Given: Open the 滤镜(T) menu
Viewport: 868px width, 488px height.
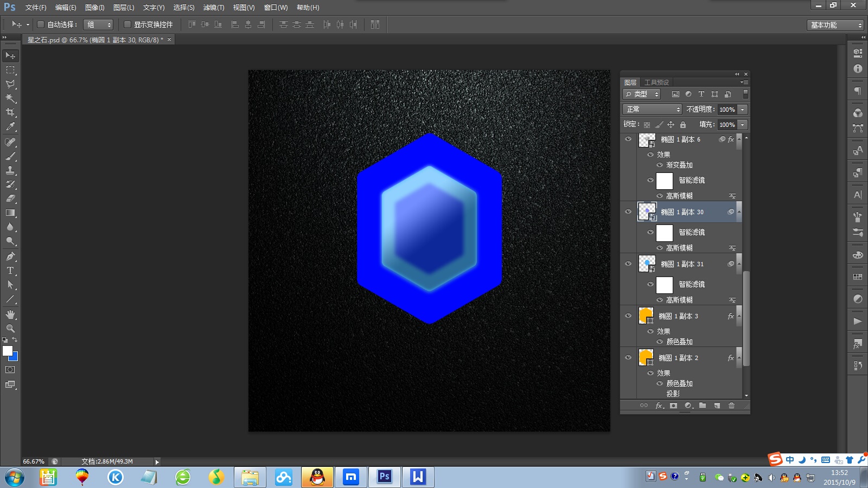Looking at the screenshot, I should [x=214, y=8].
